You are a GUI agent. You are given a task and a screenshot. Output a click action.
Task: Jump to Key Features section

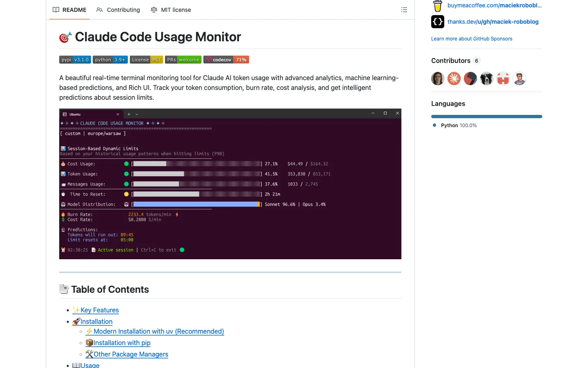coord(96,310)
